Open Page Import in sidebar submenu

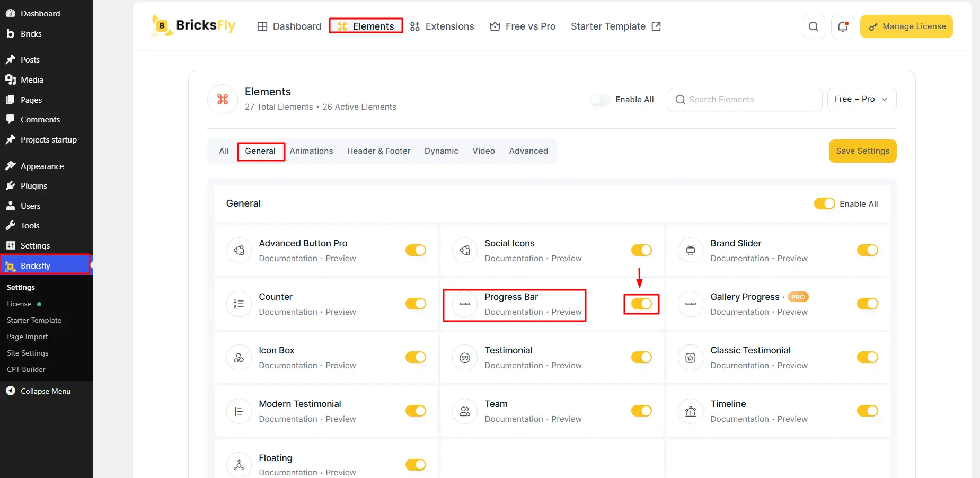coord(28,337)
